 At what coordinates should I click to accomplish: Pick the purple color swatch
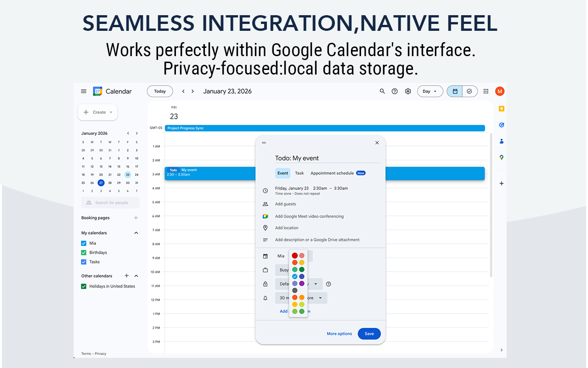[x=302, y=283]
